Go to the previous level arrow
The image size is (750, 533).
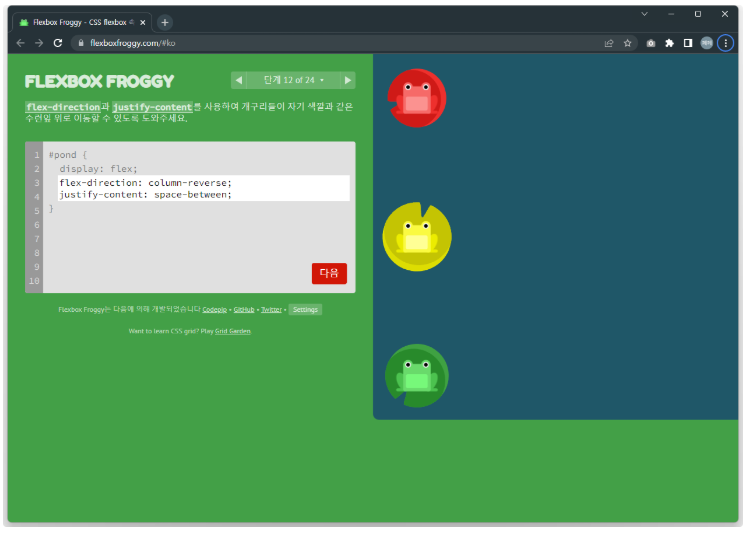(239, 80)
